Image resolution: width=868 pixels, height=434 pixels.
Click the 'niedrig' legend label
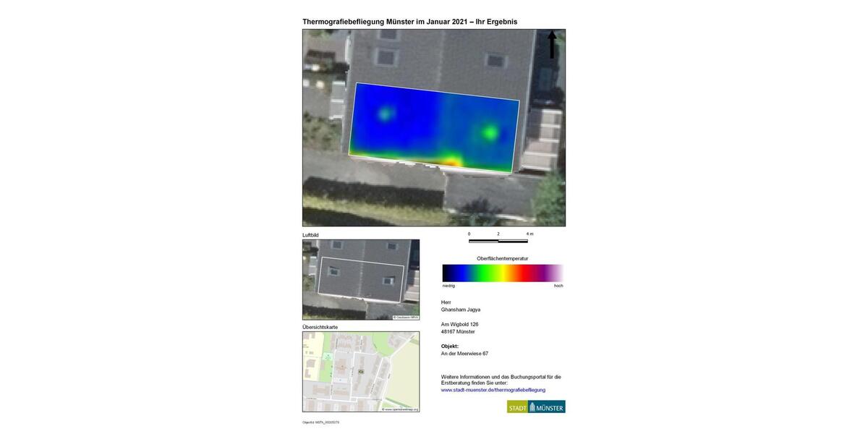click(448, 286)
